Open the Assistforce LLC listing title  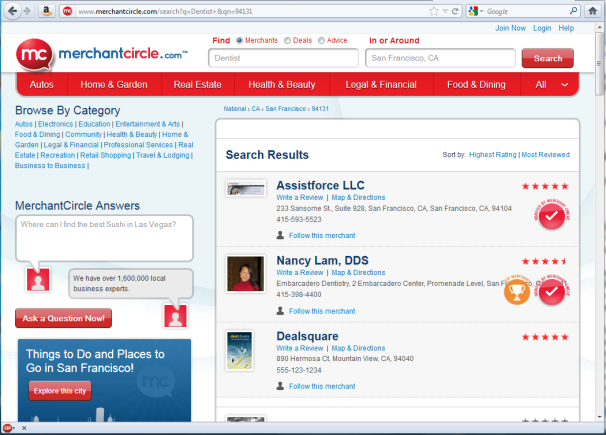coord(320,185)
